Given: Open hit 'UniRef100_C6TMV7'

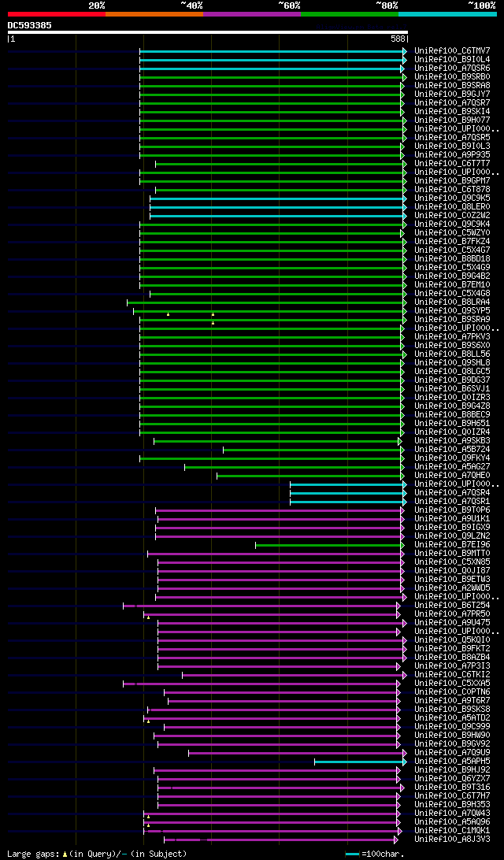Looking at the screenshot, I should click(452, 51).
